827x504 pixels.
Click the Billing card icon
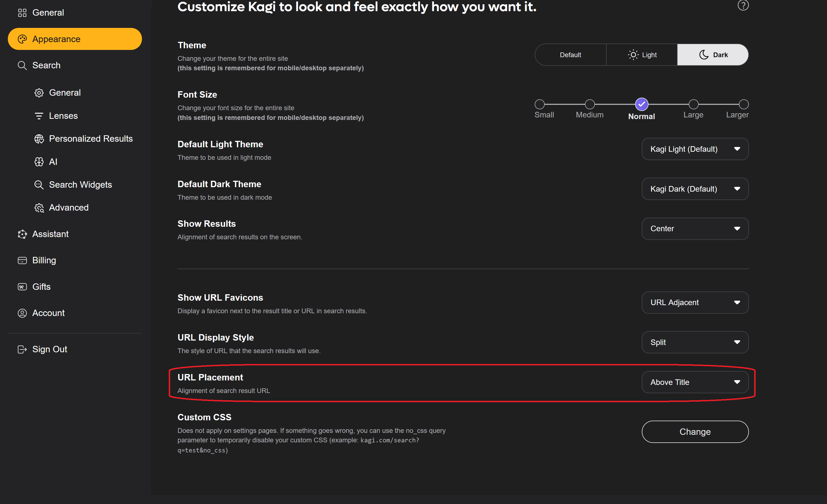pos(22,261)
